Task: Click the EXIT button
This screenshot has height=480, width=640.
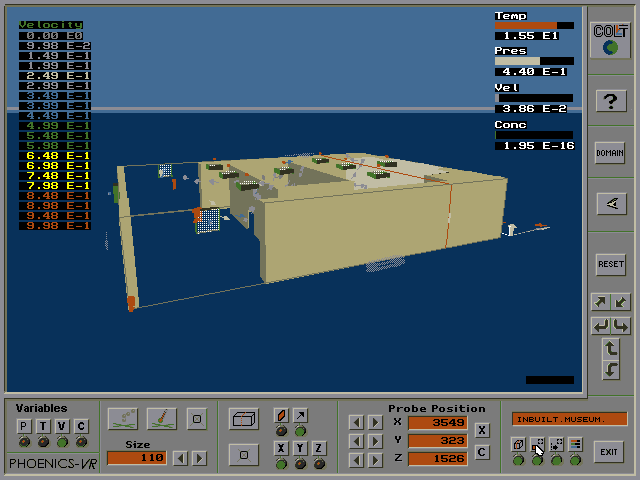Action: pyautogui.click(x=608, y=452)
